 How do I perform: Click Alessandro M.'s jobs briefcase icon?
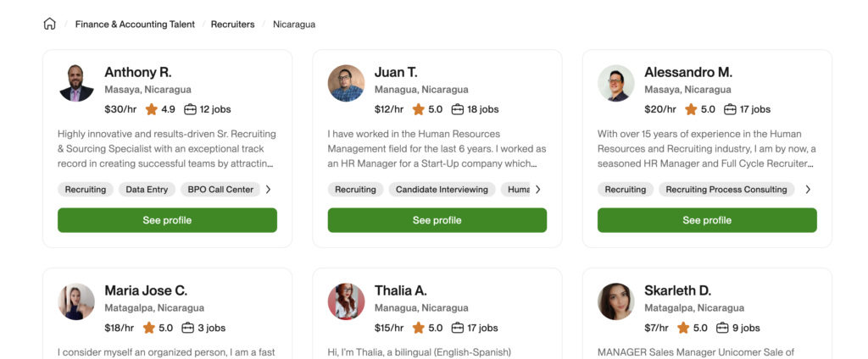click(x=727, y=109)
